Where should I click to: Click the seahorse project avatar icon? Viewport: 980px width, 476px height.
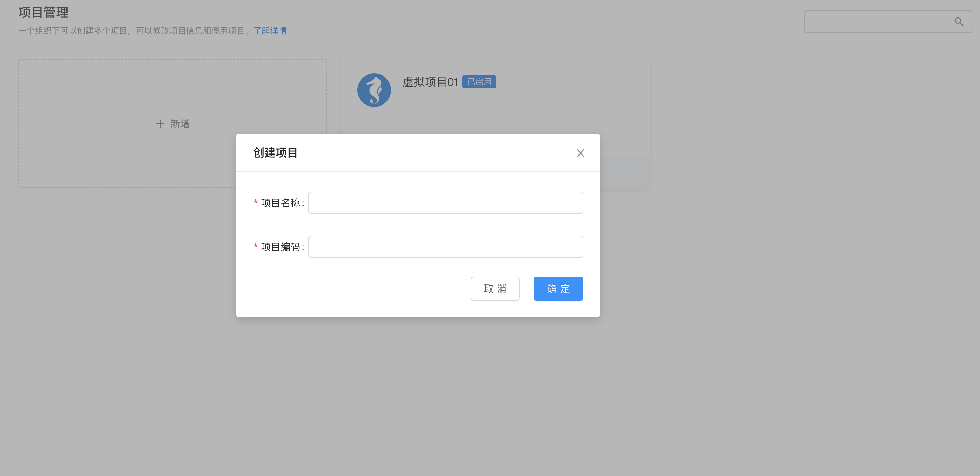(x=374, y=90)
